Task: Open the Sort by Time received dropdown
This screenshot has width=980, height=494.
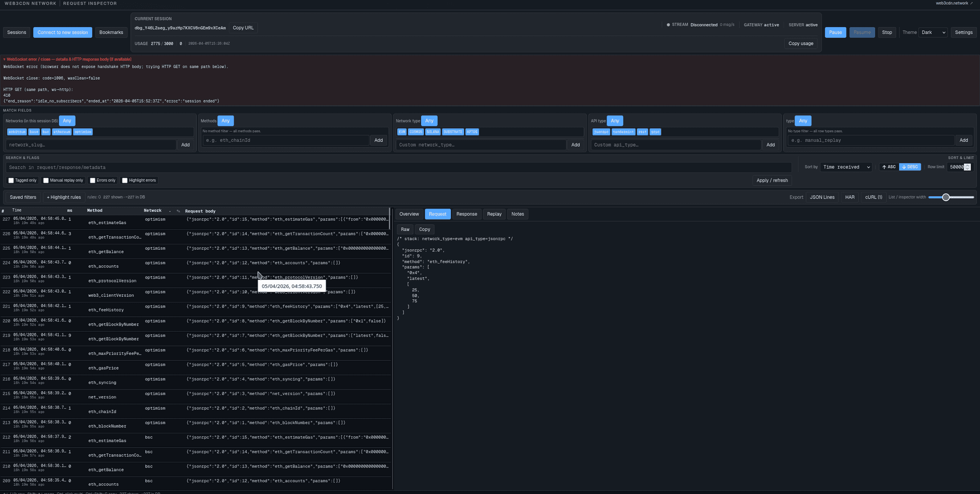Action: click(846, 167)
